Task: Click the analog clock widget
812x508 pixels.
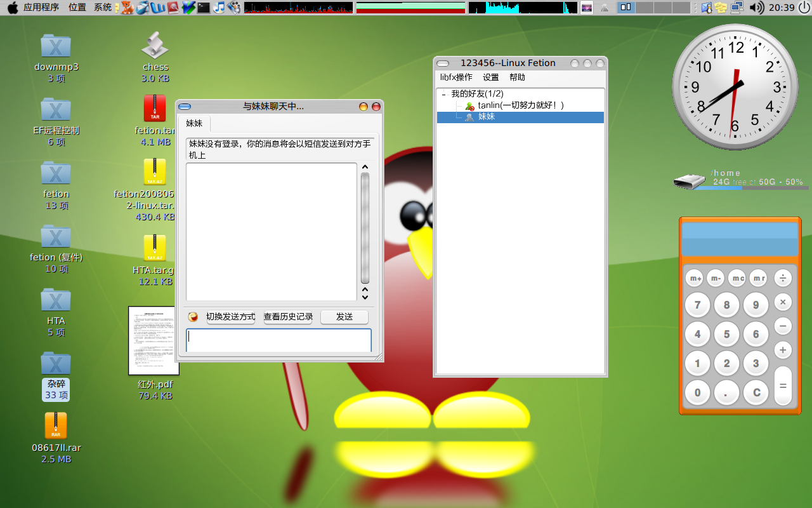Action: [735, 87]
